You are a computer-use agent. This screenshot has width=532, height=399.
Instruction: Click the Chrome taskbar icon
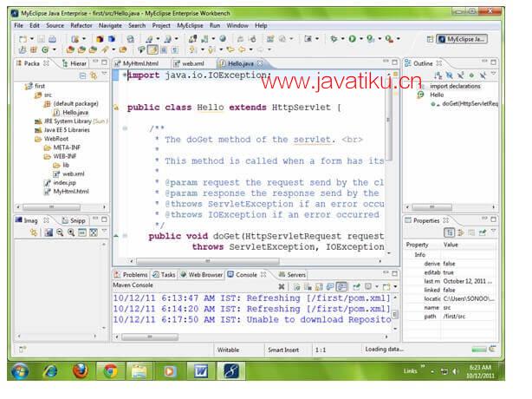pos(110,371)
